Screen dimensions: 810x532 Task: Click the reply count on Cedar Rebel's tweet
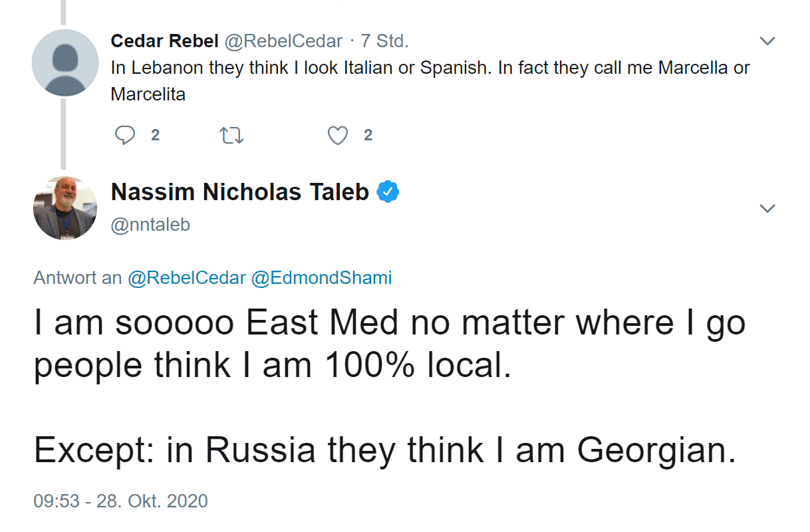(155, 136)
